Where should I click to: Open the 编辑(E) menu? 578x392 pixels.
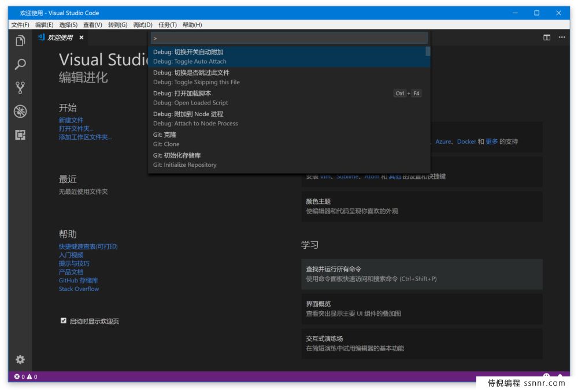[45, 25]
